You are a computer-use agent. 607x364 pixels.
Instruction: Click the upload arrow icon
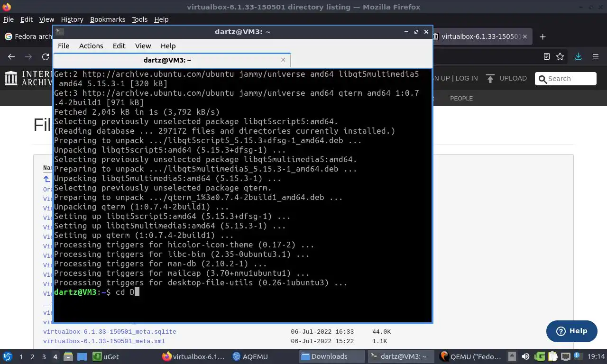[490, 78]
